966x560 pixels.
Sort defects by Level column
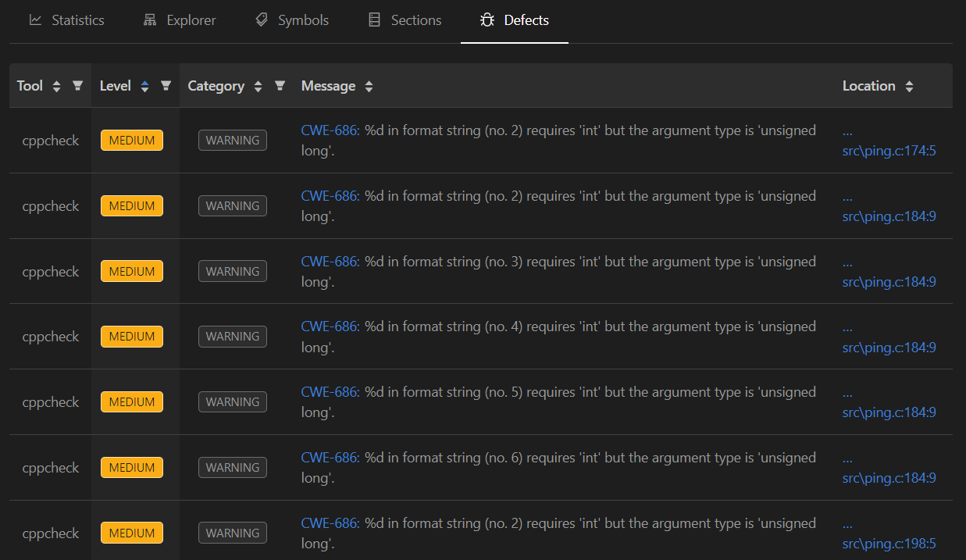(x=144, y=87)
